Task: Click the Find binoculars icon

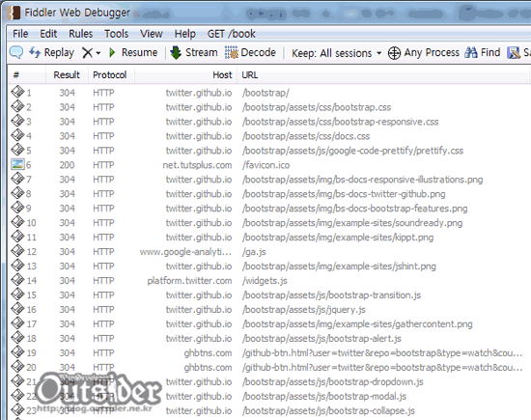Action: (x=471, y=52)
